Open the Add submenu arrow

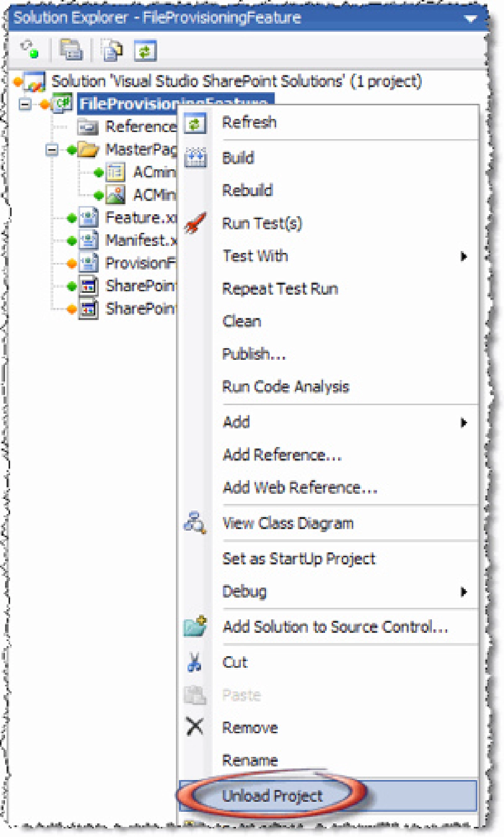[464, 422]
